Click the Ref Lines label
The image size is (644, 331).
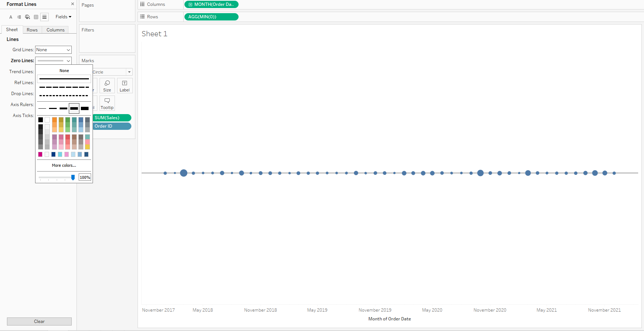coord(24,83)
